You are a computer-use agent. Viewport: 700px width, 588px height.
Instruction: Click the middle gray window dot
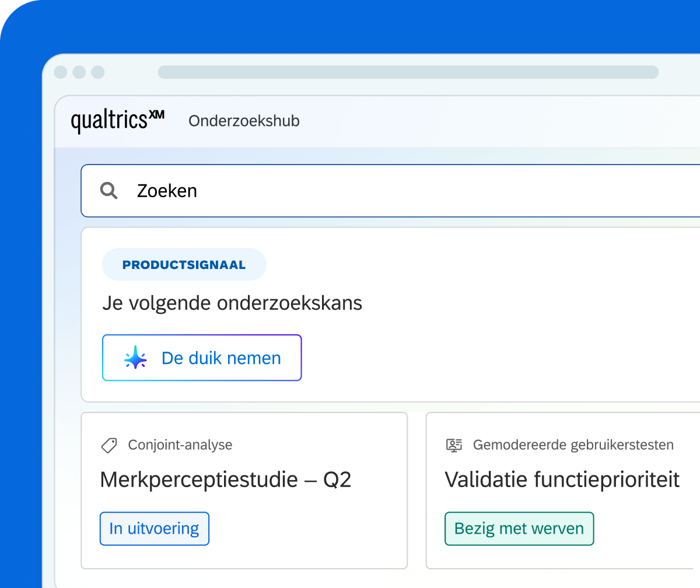79,72
